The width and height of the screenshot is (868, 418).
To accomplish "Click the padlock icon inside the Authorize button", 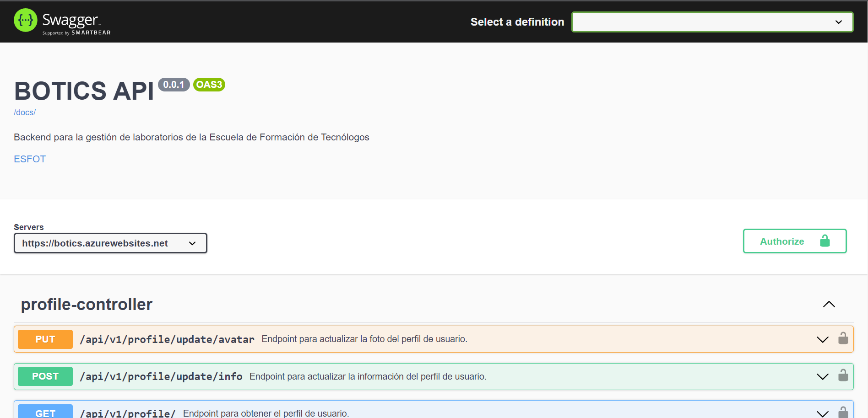I will point(825,241).
